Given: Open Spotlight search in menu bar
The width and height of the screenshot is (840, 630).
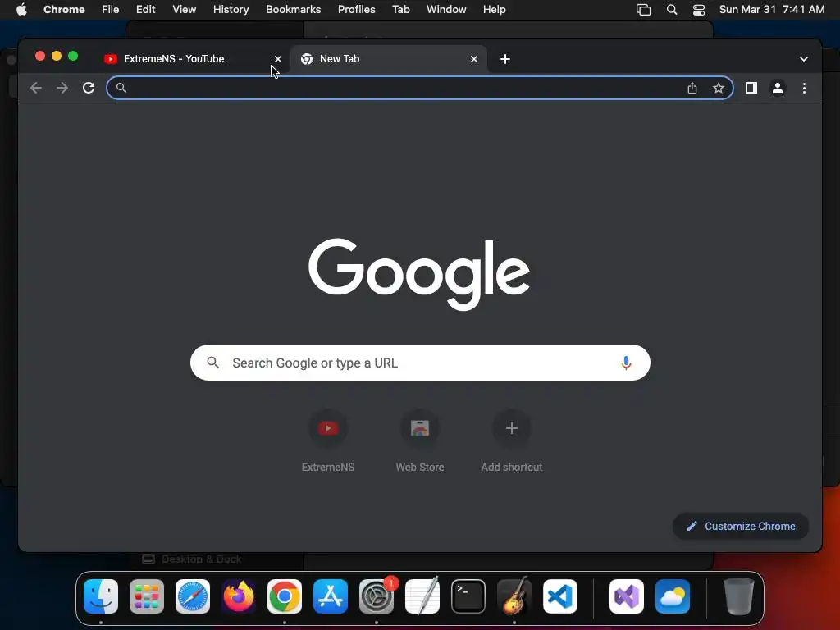Looking at the screenshot, I should pos(671,10).
